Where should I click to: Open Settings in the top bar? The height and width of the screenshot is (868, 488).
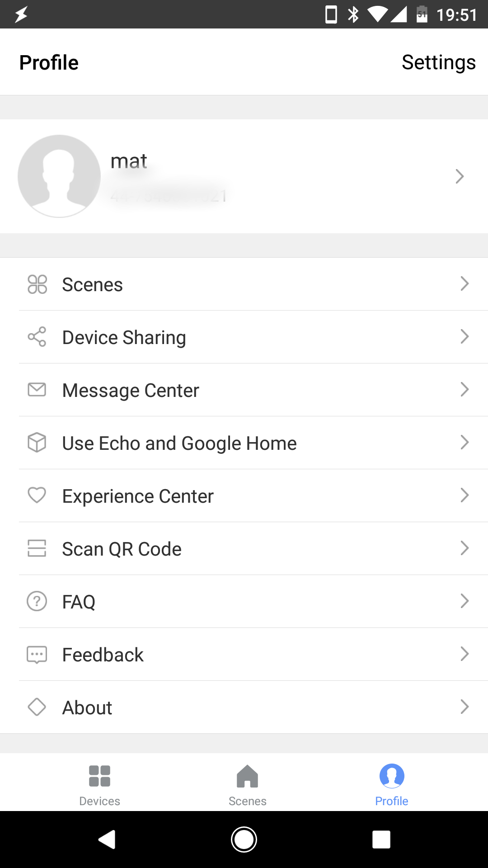point(438,62)
